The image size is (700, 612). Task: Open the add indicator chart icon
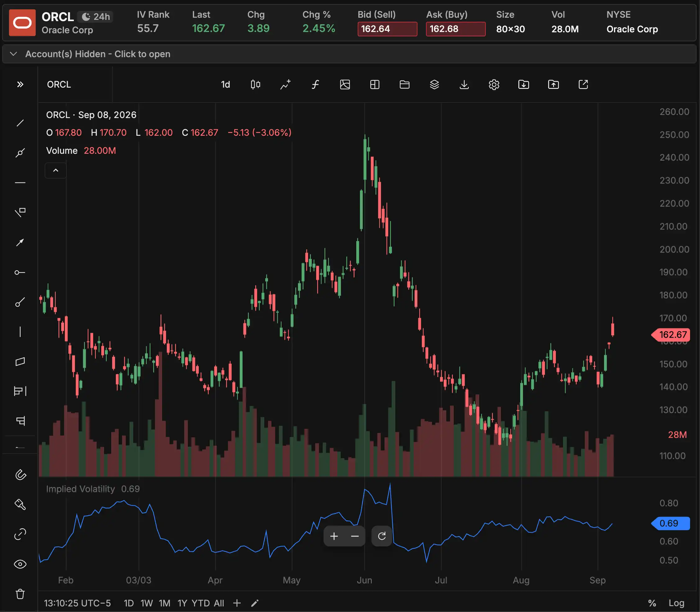pos(285,84)
